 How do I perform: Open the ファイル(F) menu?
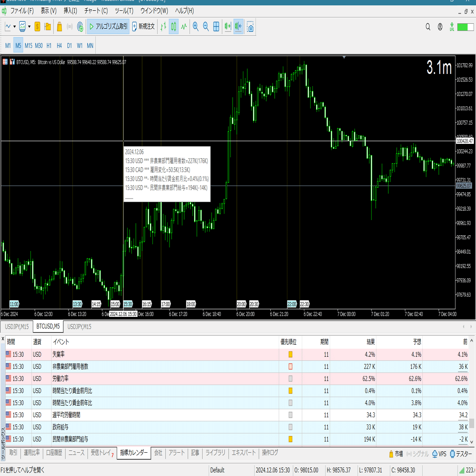pyautogui.click(x=22, y=11)
